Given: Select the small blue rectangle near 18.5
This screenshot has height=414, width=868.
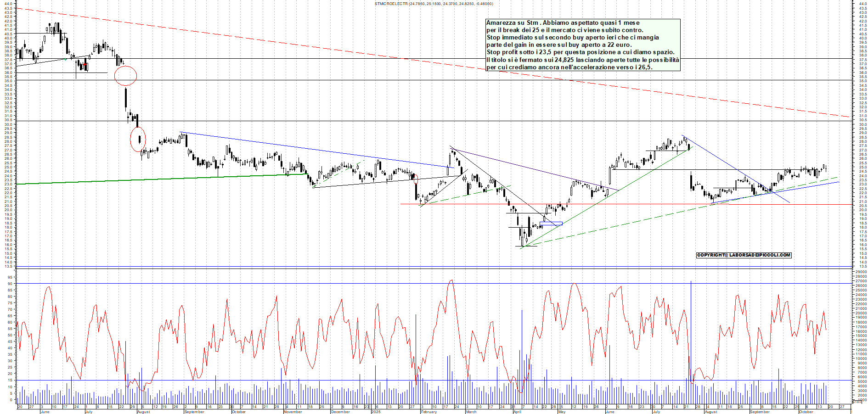Looking at the screenshot, I should click(x=551, y=224).
